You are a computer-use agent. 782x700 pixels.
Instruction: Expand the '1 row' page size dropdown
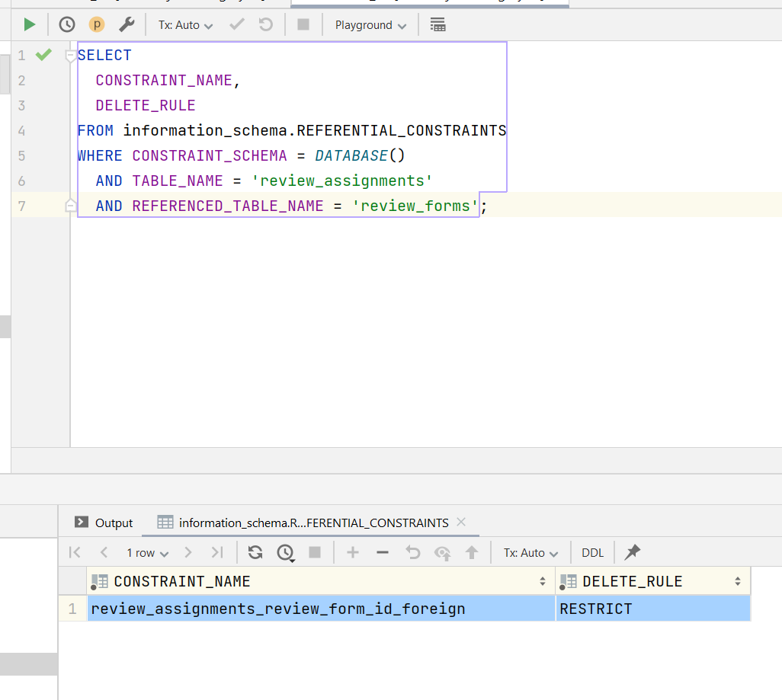[x=147, y=552]
